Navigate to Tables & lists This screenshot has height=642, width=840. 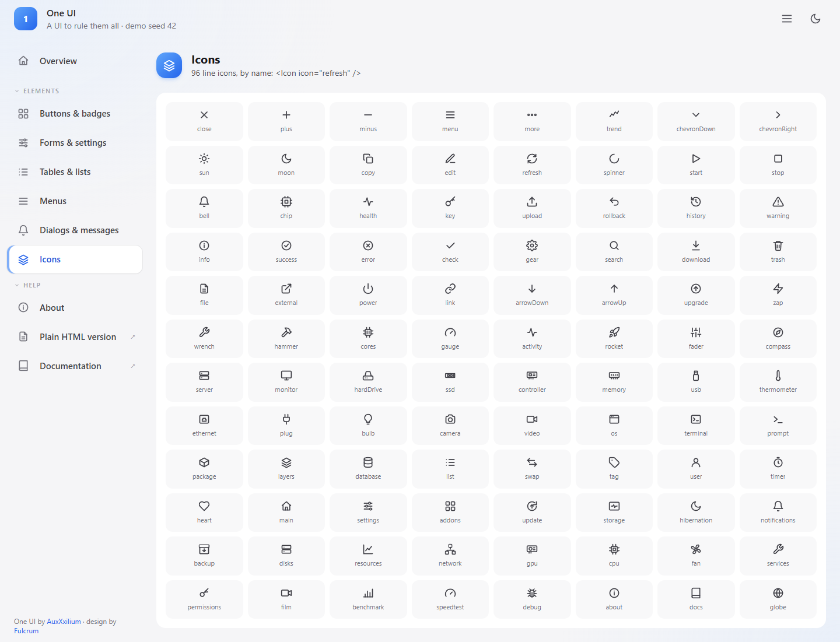click(x=75, y=172)
